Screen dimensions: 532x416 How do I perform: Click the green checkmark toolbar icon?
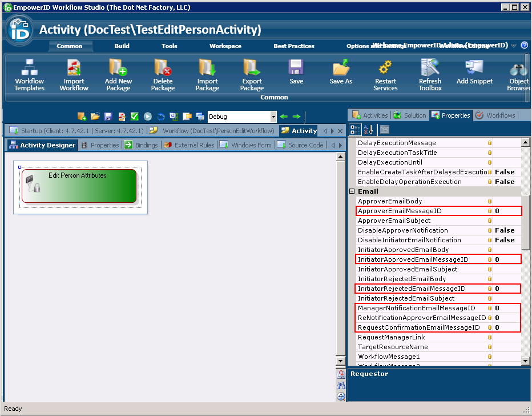135,117
